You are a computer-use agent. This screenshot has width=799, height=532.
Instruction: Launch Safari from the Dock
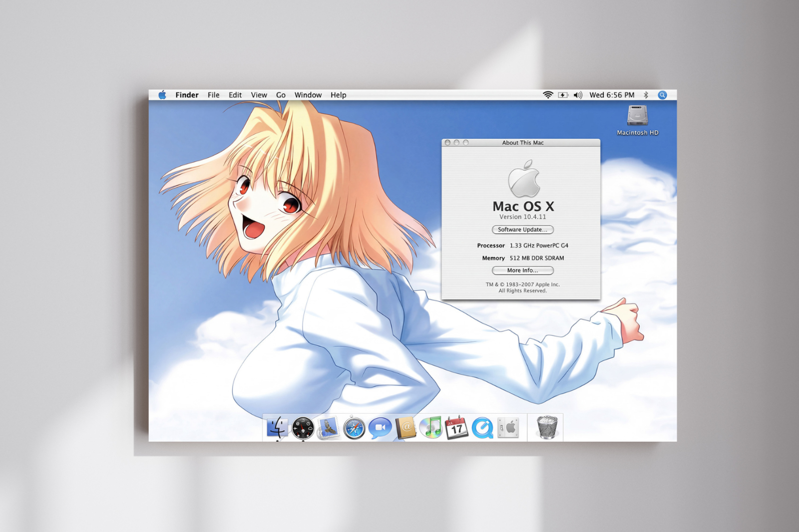pos(354,428)
